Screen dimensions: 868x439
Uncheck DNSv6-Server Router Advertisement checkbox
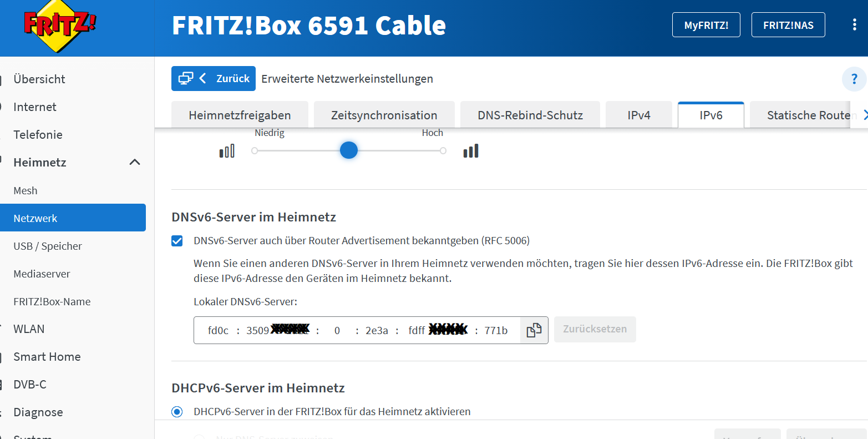point(177,241)
